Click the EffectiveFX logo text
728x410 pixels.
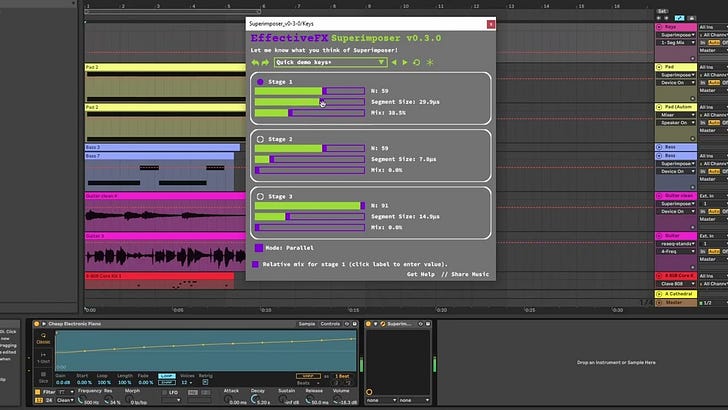(x=289, y=38)
